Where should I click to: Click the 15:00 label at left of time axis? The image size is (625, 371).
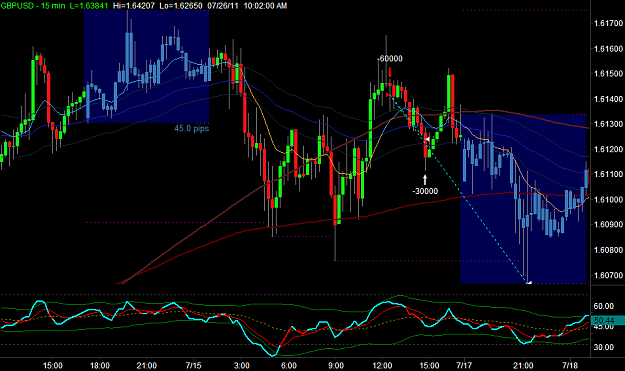coord(53,365)
